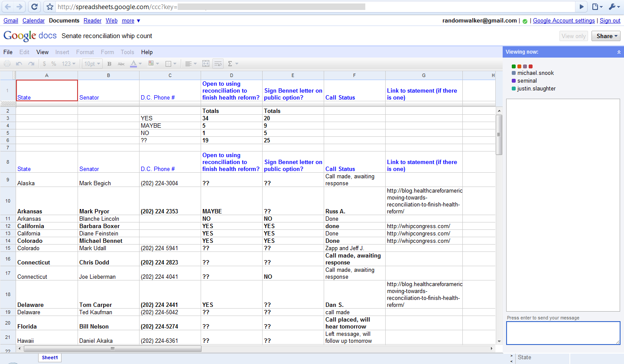Toggle the wrap text button
Screen dimensions: 624x364
point(218,64)
